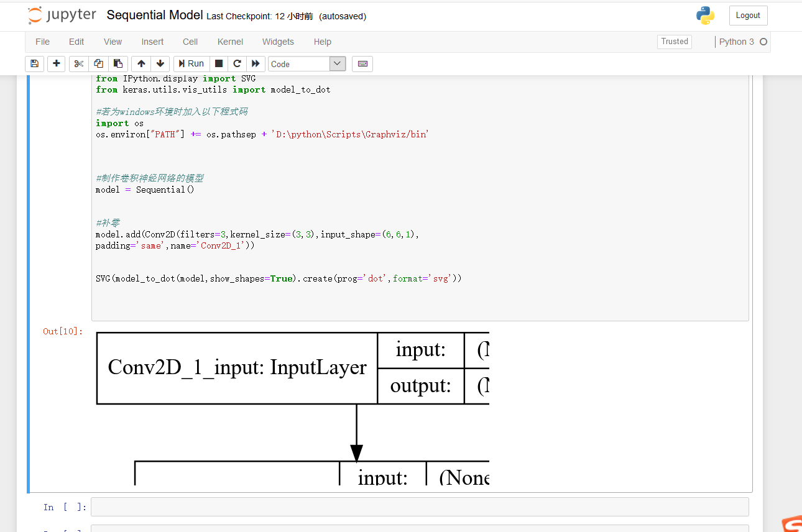The image size is (802, 532).
Task: Click the 'model = Sequential()' code line
Action: [145, 190]
